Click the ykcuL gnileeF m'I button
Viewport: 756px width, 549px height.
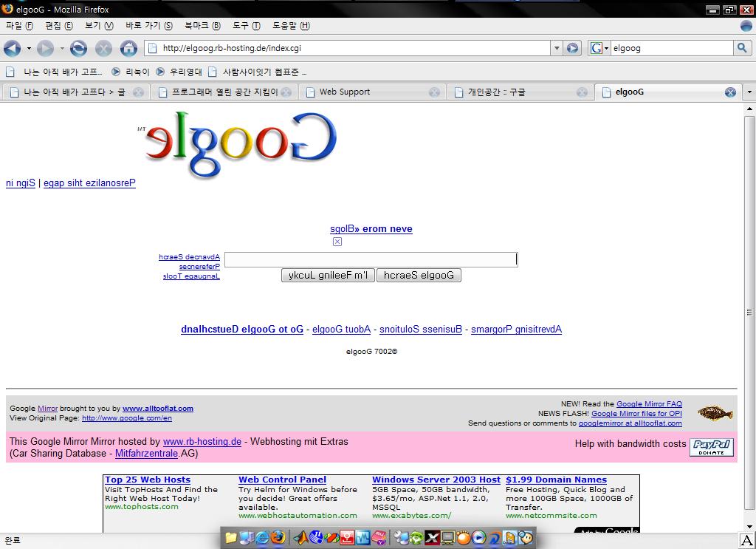328,275
